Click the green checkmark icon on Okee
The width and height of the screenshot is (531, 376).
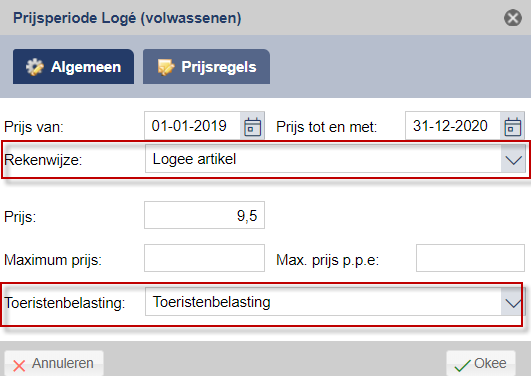pyautogui.click(x=462, y=365)
